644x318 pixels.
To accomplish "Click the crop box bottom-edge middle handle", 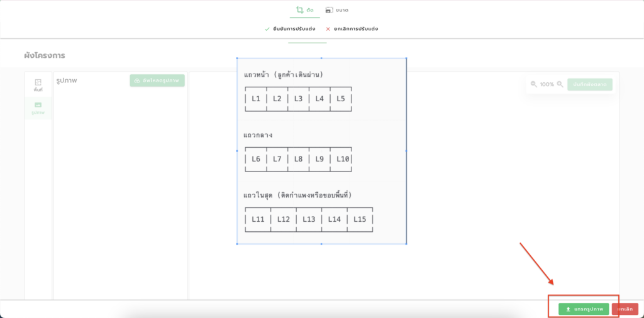I will tap(321, 244).
